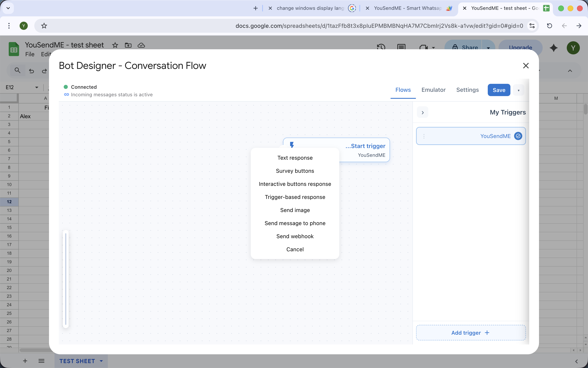Click the search icon in Sheets toolbar

[17, 71]
